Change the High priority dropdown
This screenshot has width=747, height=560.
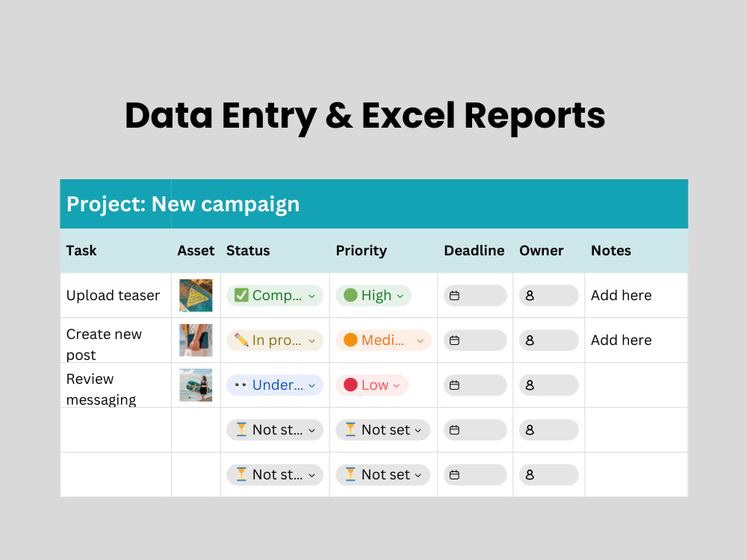373,295
